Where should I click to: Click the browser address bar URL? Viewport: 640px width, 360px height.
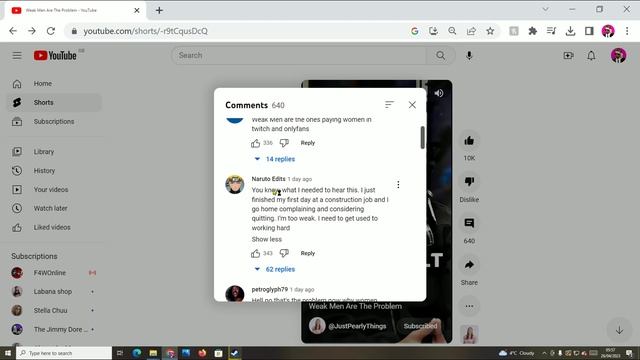145,31
